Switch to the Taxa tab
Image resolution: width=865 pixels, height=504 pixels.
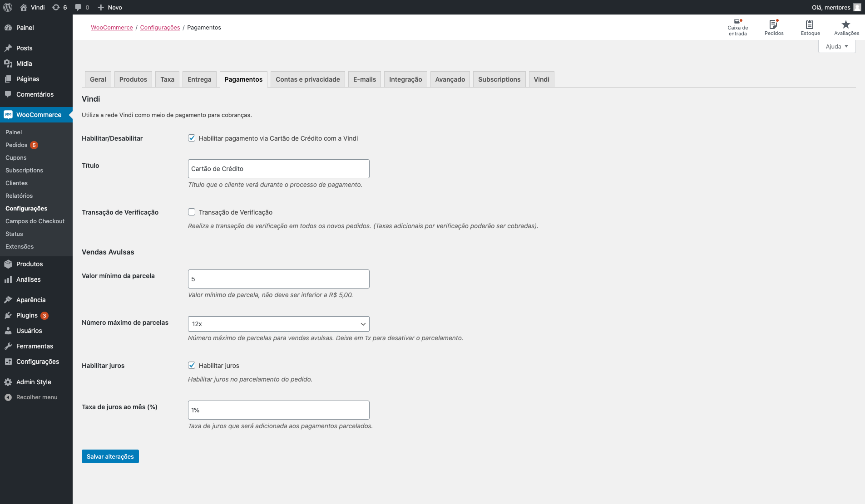click(168, 79)
